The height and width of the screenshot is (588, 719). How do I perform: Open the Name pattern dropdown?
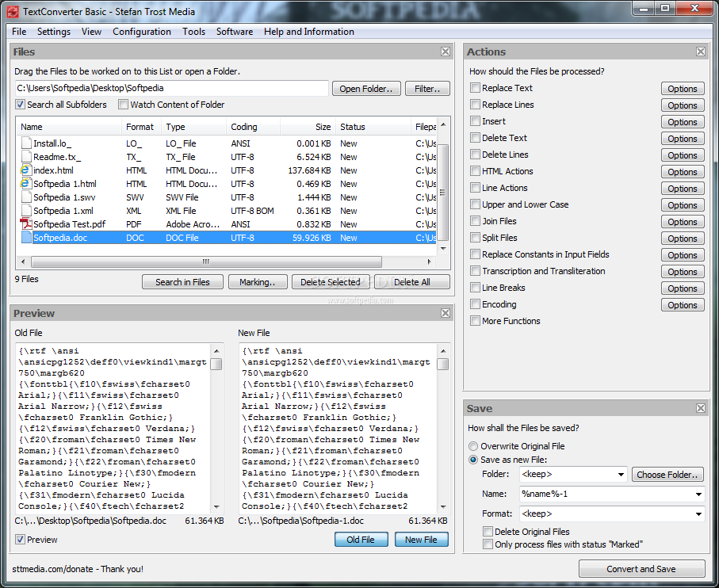click(698, 494)
